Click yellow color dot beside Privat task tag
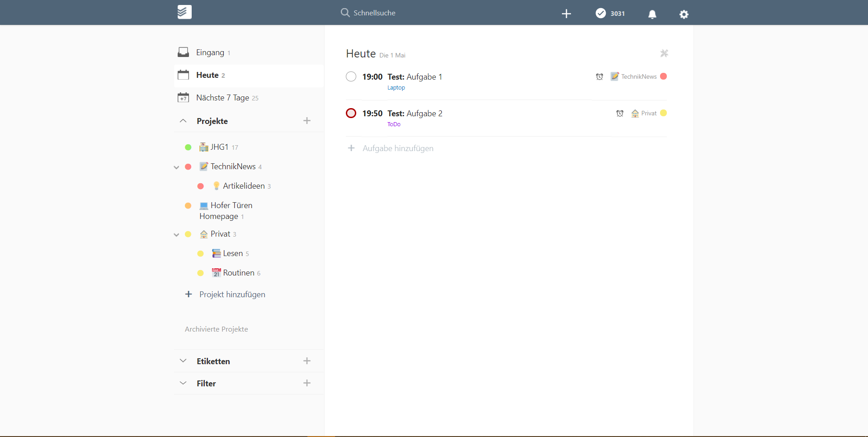This screenshot has width=868, height=437. click(664, 113)
